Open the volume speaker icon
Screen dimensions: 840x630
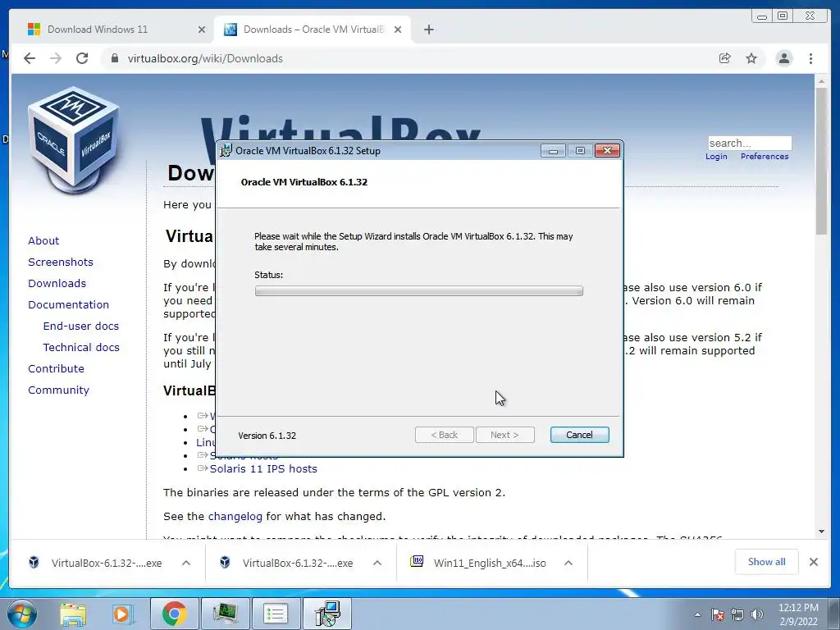tap(757, 614)
